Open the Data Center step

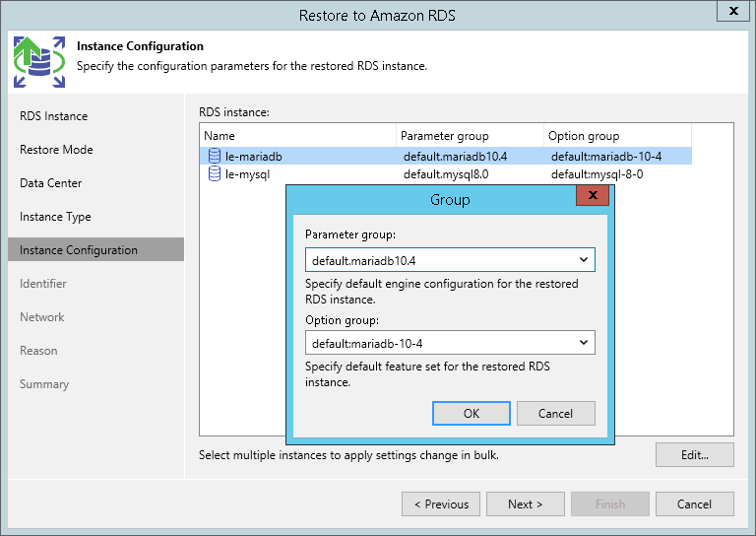pyautogui.click(x=50, y=183)
